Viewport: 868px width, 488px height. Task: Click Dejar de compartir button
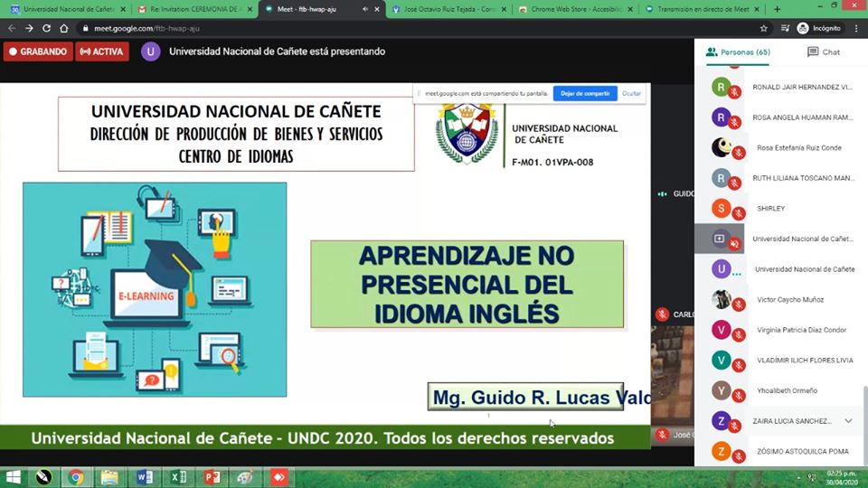pos(585,93)
